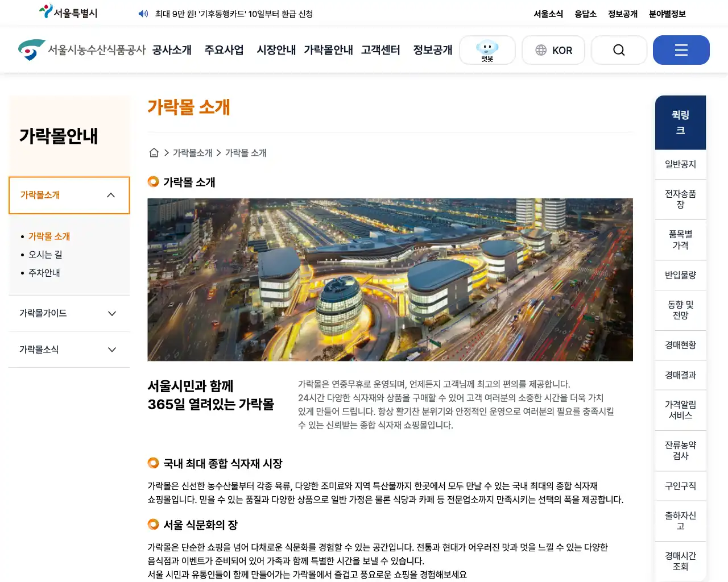Screen dimensions: 728x582
Task: Open 반입물량 quick link
Action: click(x=680, y=275)
